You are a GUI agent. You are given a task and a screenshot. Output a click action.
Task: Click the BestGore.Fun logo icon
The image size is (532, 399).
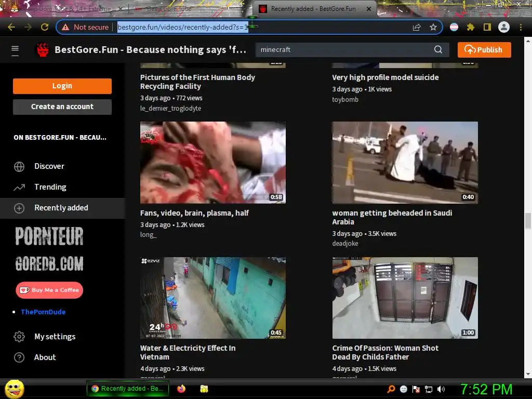pyautogui.click(x=43, y=50)
